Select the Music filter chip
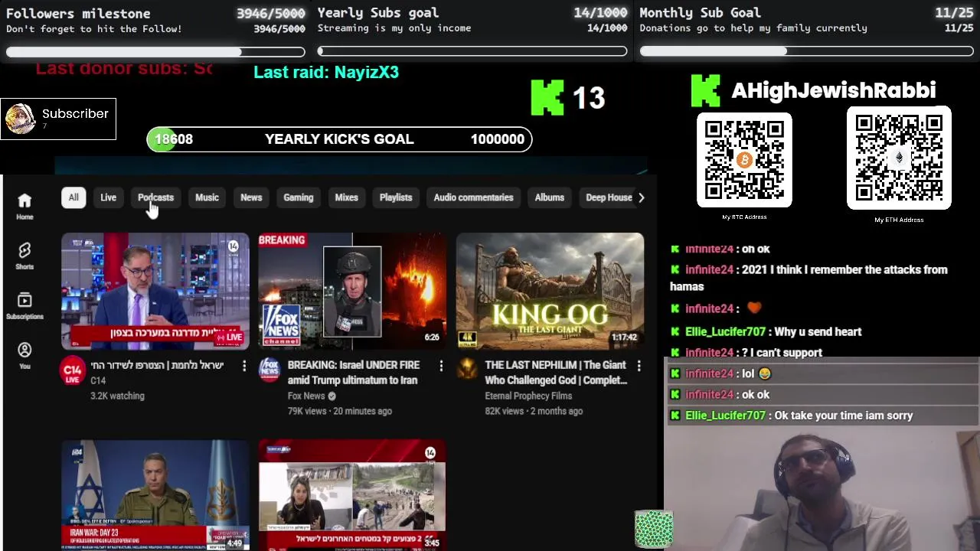 [207, 197]
